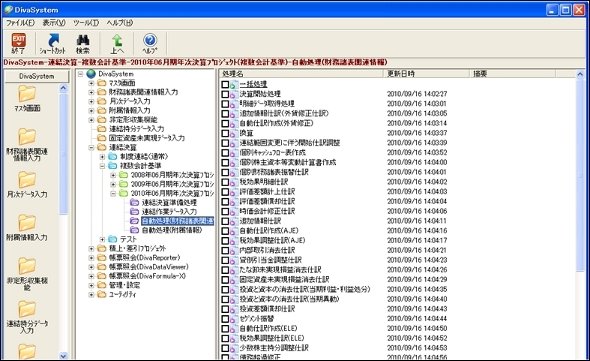
Task: Click the icon beside セグメント振替 row
Action: click(234, 319)
